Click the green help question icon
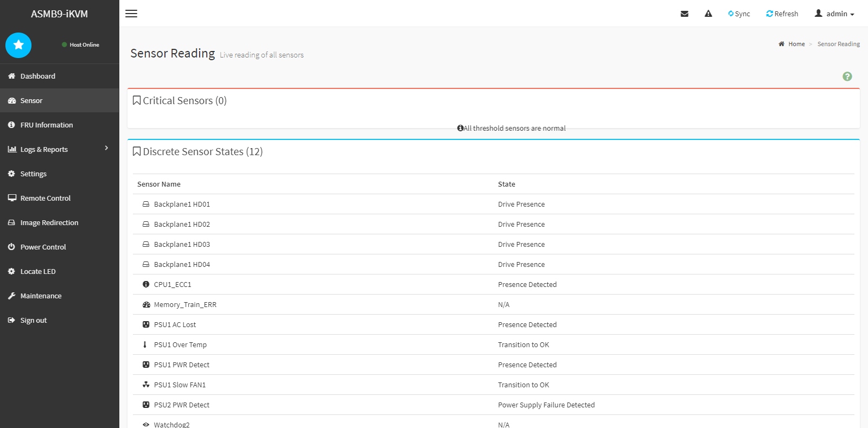The image size is (868, 428). (847, 76)
